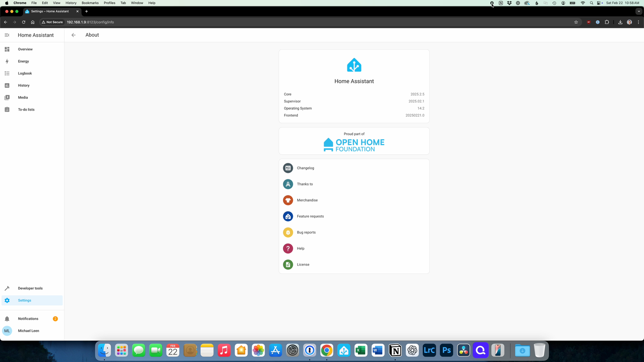Click the Merchandise shirt icon
Image resolution: width=644 pixels, height=362 pixels.
click(288, 200)
